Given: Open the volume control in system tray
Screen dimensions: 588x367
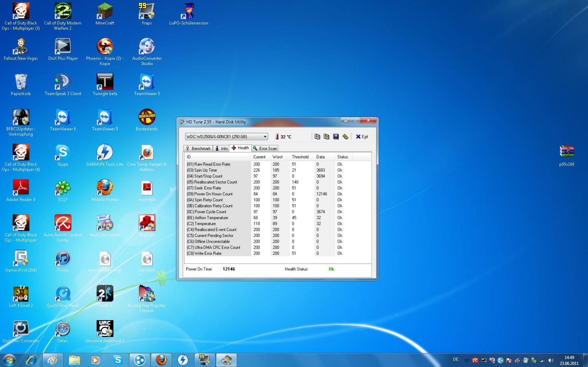Looking at the screenshot, I should click(x=551, y=360).
